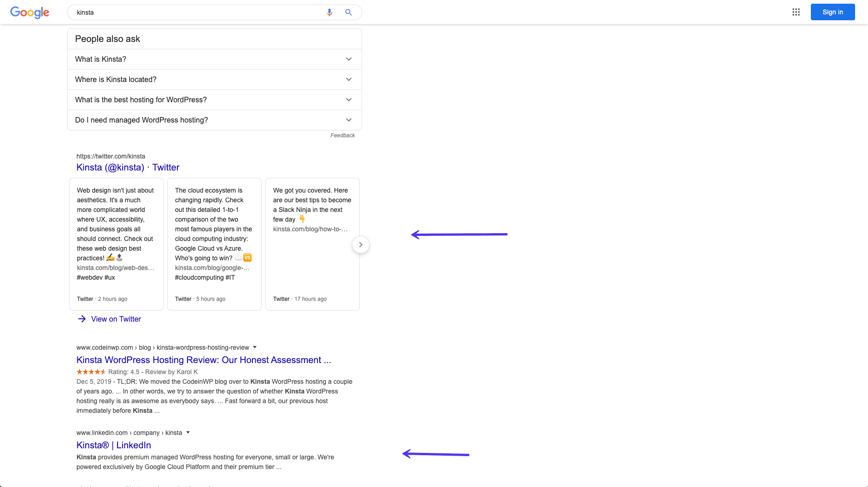Click the star rating icons under CodeinWP result

coord(91,372)
